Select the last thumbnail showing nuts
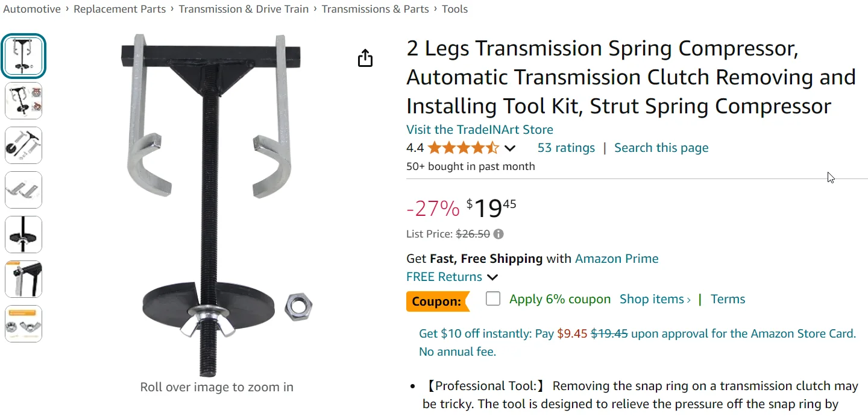The image size is (868, 416). coord(24,324)
